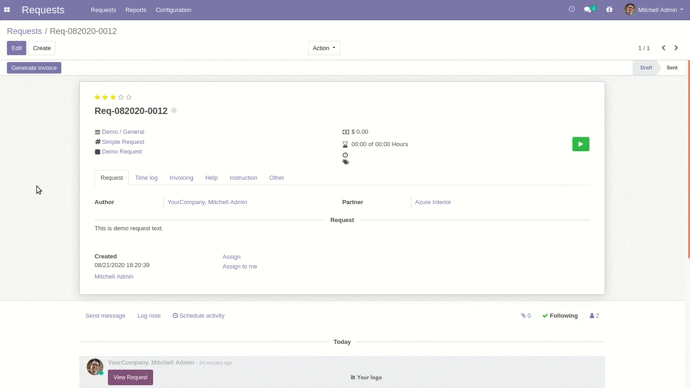Image resolution: width=690 pixels, height=388 pixels.
Task: Go to next record arrow
Action: click(x=676, y=48)
